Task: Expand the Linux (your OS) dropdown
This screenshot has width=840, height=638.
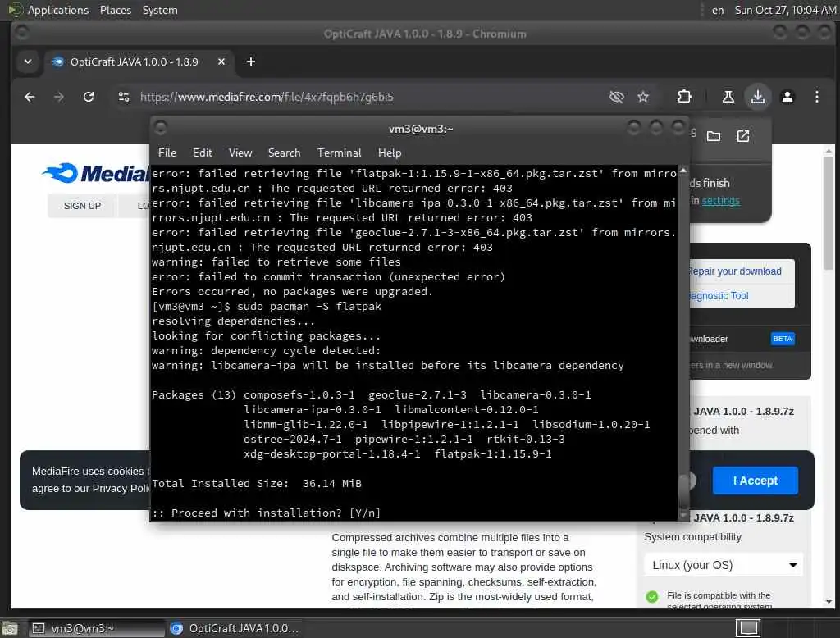Action: tap(724, 565)
